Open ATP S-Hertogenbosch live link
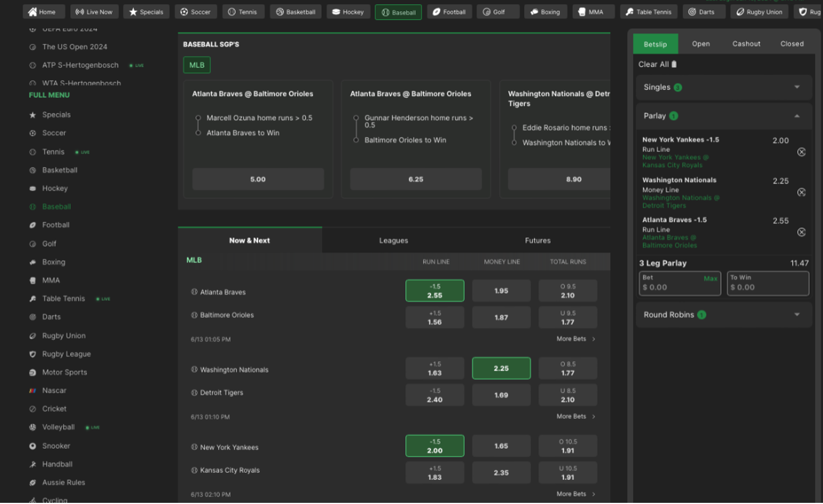The height and width of the screenshot is (504, 823). [x=80, y=66]
